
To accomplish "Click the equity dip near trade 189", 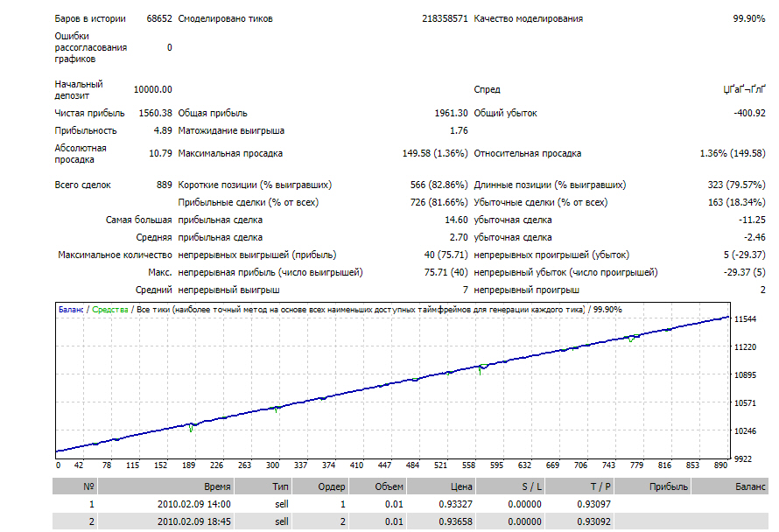I will coord(191,429).
